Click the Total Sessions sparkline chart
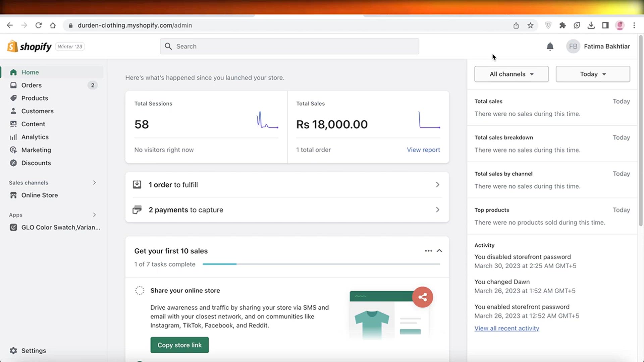Image resolution: width=644 pixels, height=362 pixels. pos(267,120)
